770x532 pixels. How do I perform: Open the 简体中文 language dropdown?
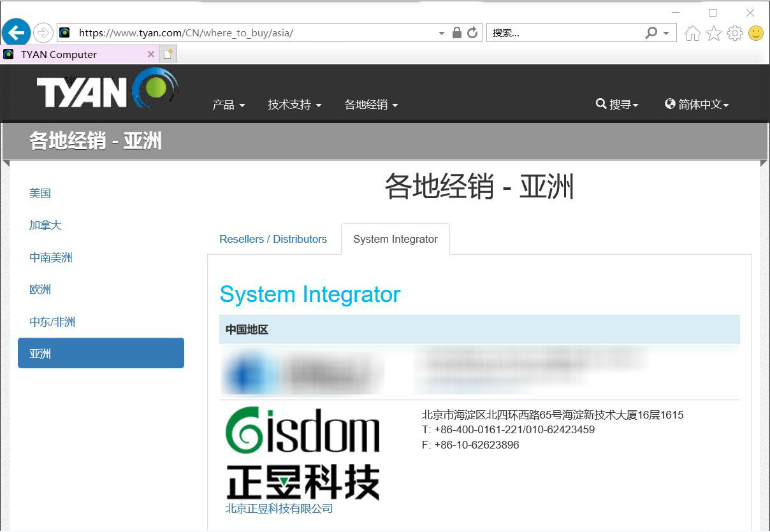(697, 104)
